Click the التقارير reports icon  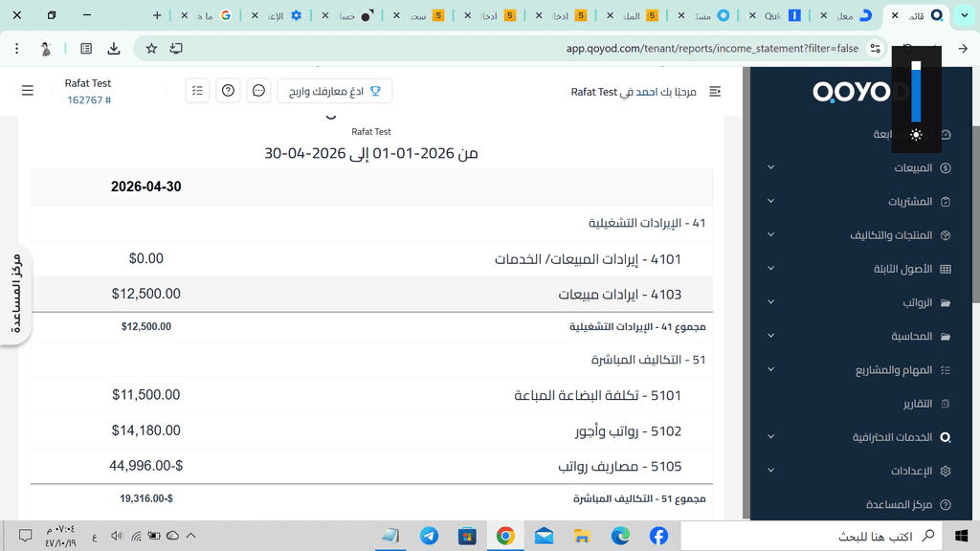tap(945, 405)
